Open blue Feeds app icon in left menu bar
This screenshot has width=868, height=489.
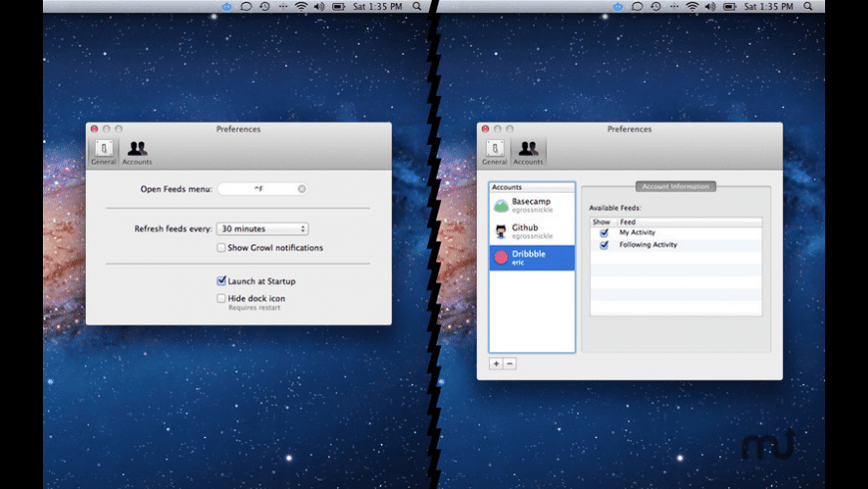tap(226, 7)
